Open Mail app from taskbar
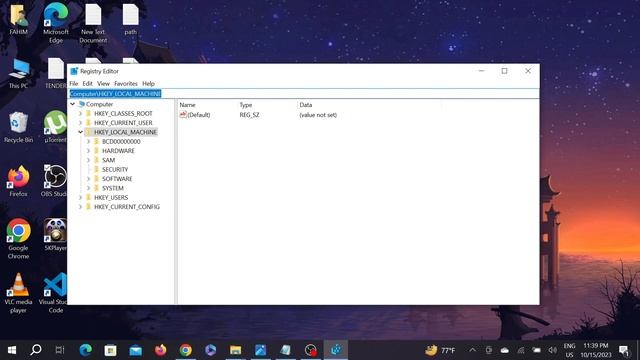Screen dimensions: 640x360 [136, 350]
